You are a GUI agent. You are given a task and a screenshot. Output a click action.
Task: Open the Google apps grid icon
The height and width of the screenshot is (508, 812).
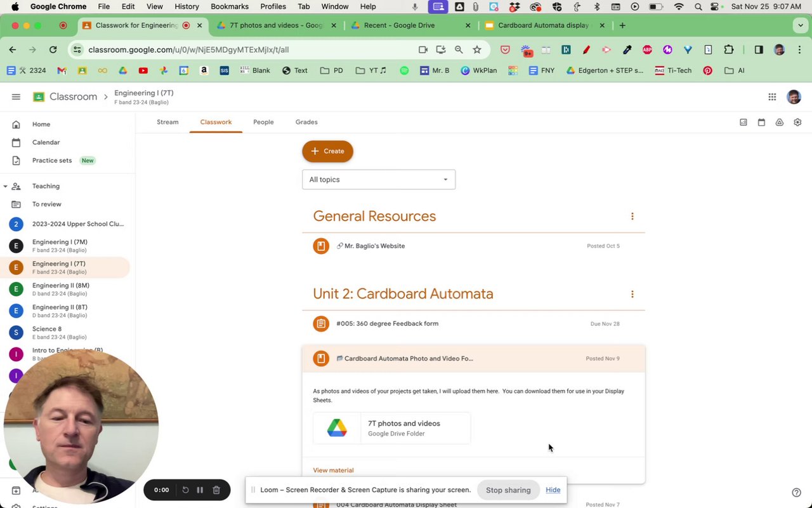[x=772, y=97]
